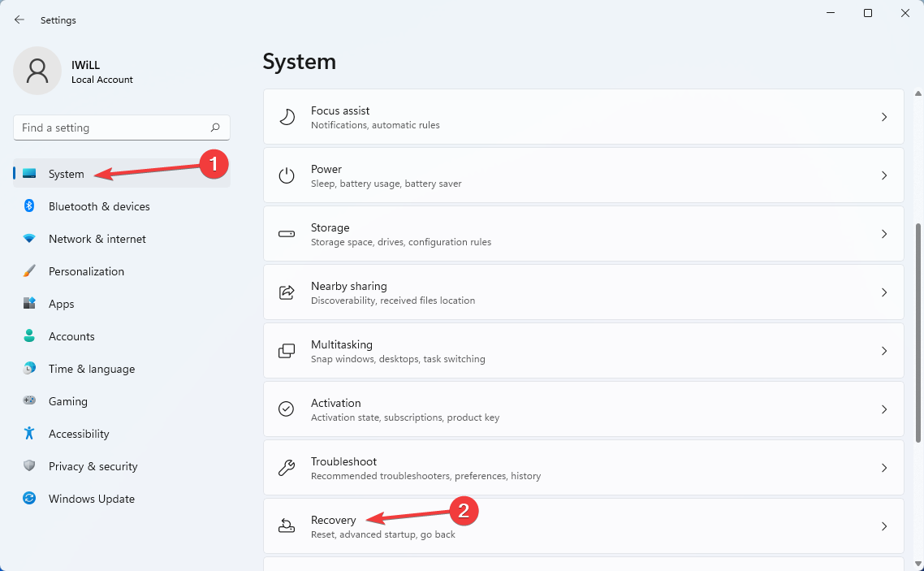Click the Find a setting search box
The width and height of the screenshot is (924, 571).
coord(122,128)
